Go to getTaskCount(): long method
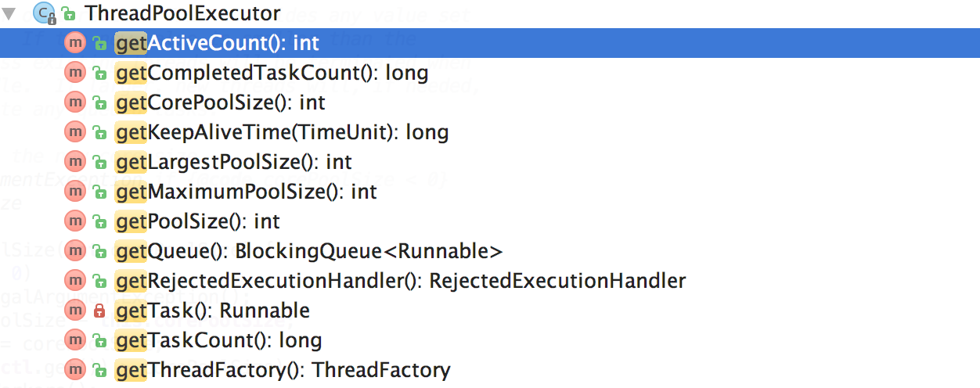Viewport: 980px width, 388px height. tap(218, 341)
